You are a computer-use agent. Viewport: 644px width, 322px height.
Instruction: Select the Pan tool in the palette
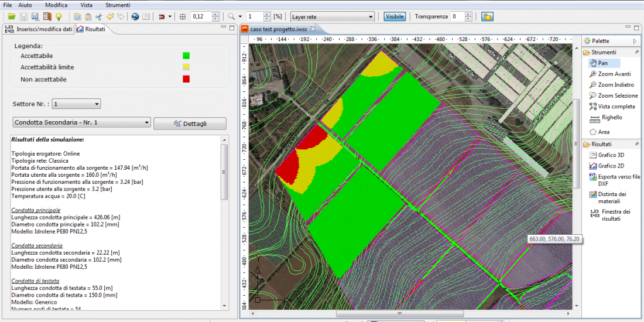[x=603, y=63]
